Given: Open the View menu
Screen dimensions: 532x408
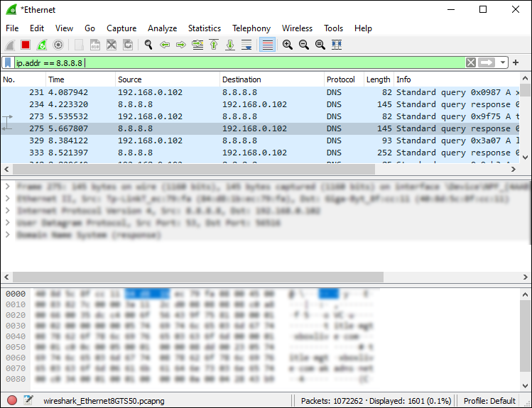Looking at the screenshot, I should [64, 28].
